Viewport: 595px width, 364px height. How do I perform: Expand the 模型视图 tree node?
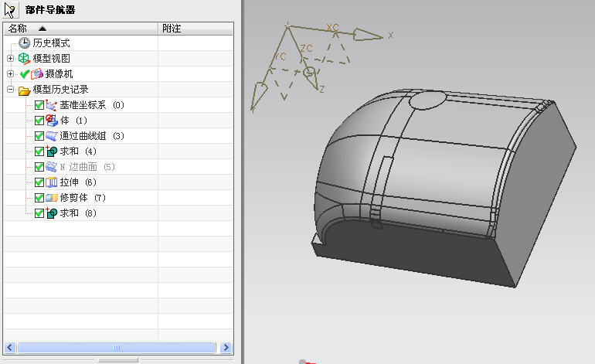11,59
